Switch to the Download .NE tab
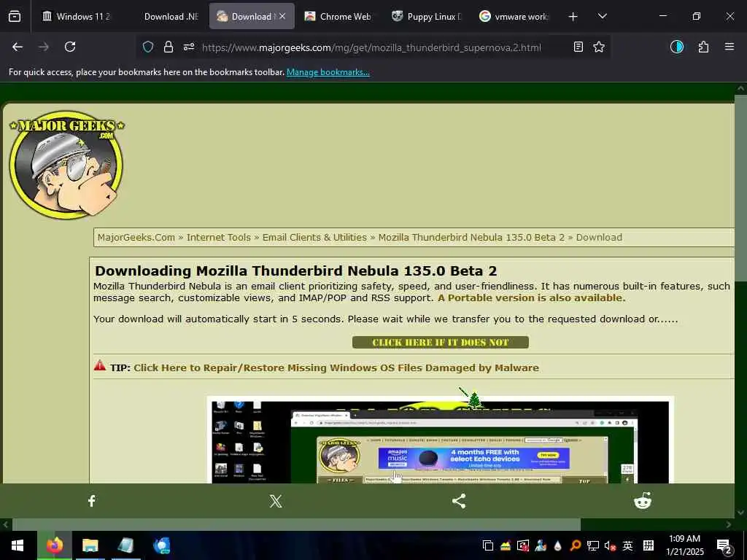The width and height of the screenshot is (747, 560). pos(166,17)
